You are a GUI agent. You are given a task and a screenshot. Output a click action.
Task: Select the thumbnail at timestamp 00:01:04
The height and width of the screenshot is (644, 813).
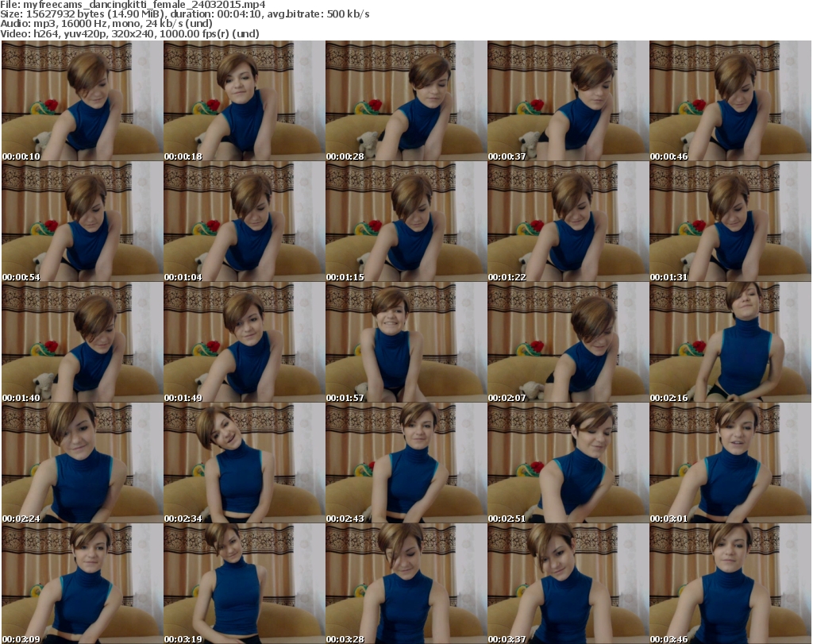[245, 222]
